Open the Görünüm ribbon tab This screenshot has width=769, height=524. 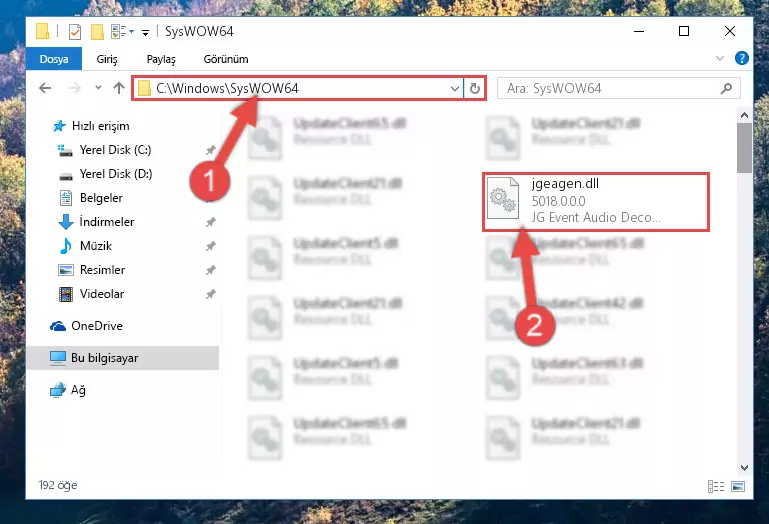pos(226,59)
